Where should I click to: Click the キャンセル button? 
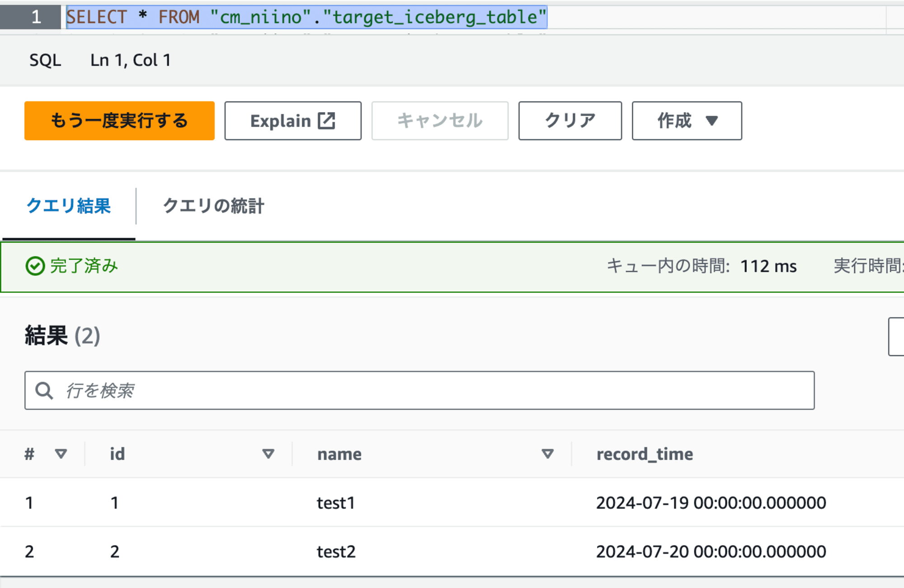click(440, 121)
